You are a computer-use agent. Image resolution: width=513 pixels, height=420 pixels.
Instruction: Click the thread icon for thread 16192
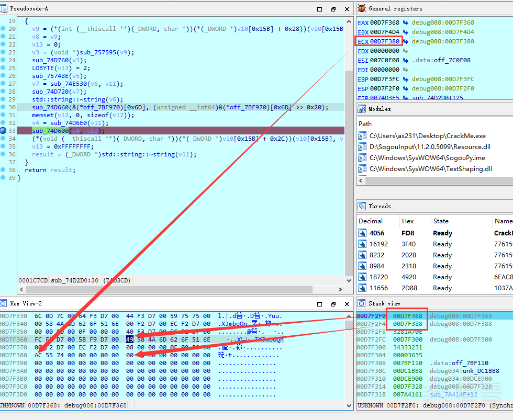tap(362, 244)
